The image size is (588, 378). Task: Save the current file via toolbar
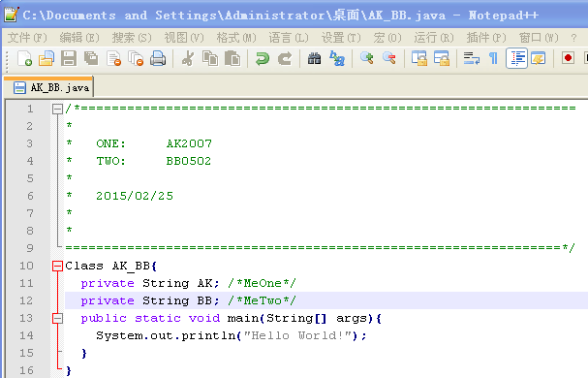(x=69, y=58)
